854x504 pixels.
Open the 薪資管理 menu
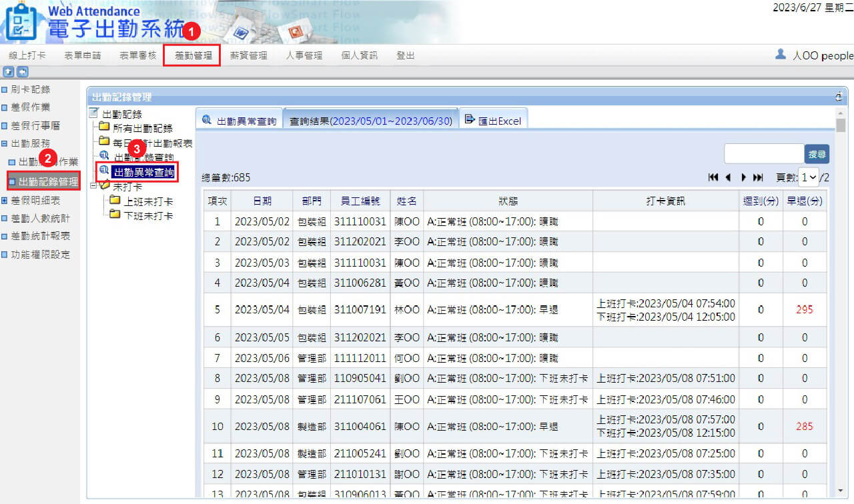pos(248,55)
